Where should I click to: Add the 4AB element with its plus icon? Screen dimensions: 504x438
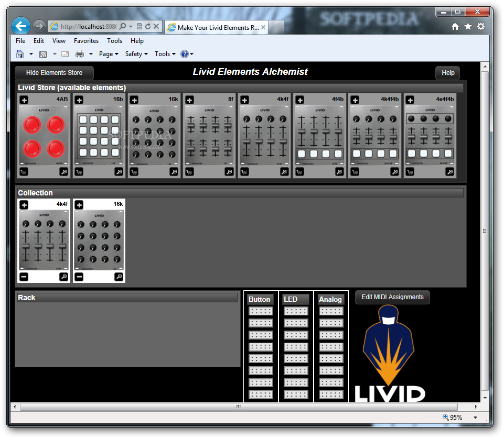(24, 100)
